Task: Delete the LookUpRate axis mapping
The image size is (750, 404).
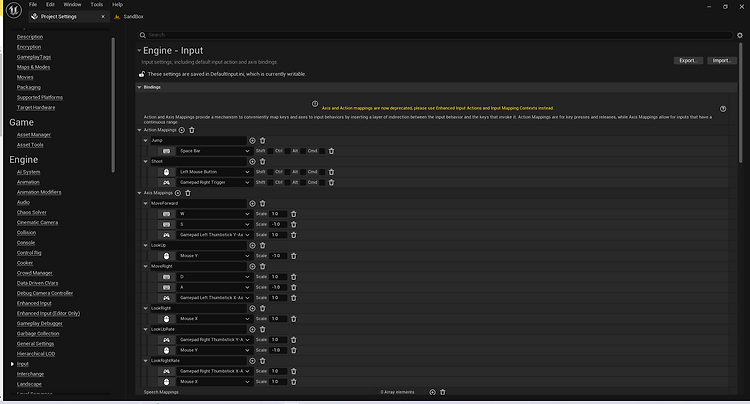Action: [x=263, y=329]
